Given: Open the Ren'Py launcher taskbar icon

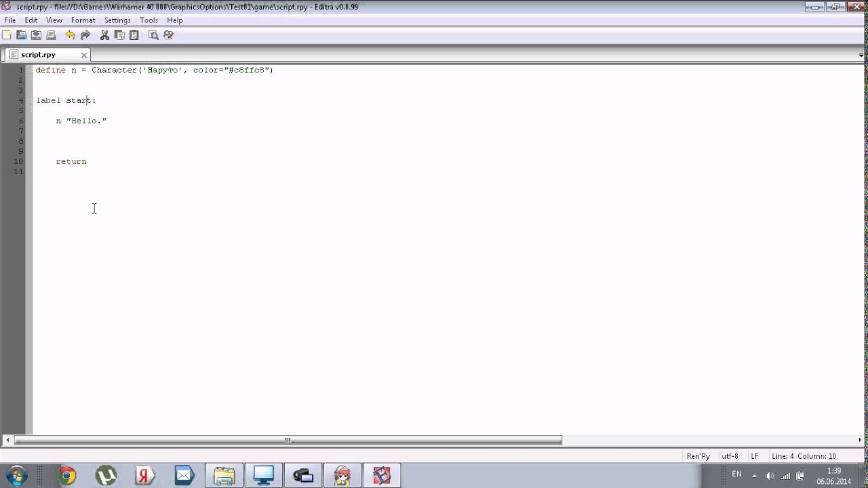Looking at the screenshot, I should coord(342,476).
